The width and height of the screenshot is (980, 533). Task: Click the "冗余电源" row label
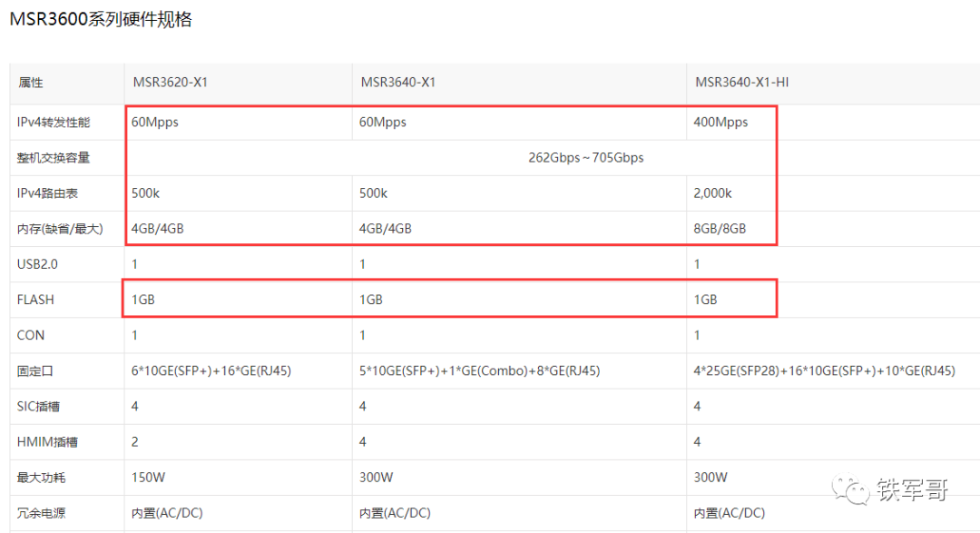41,513
